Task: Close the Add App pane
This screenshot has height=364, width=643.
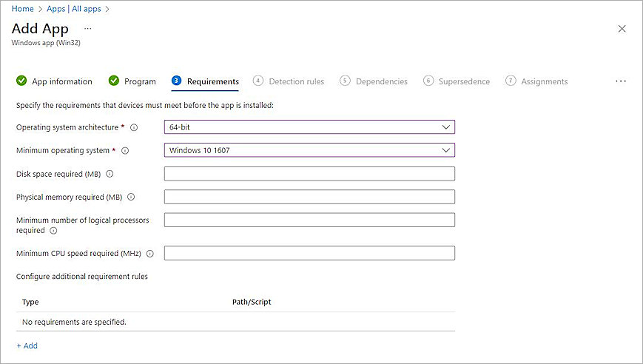Action: [622, 29]
